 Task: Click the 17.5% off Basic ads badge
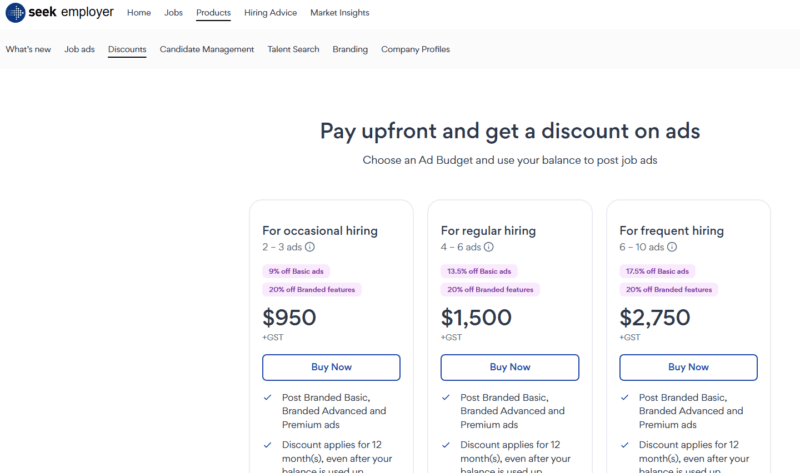click(x=657, y=271)
